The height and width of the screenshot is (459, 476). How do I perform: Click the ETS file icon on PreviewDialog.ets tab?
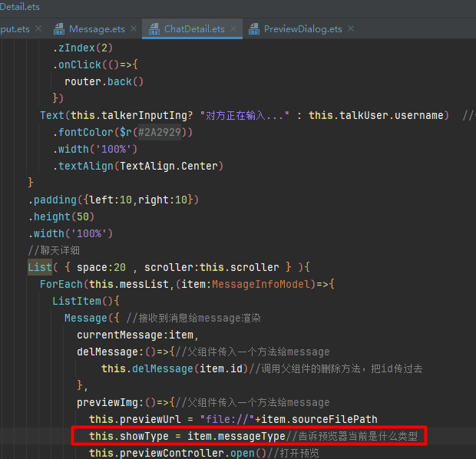(253, 29)
